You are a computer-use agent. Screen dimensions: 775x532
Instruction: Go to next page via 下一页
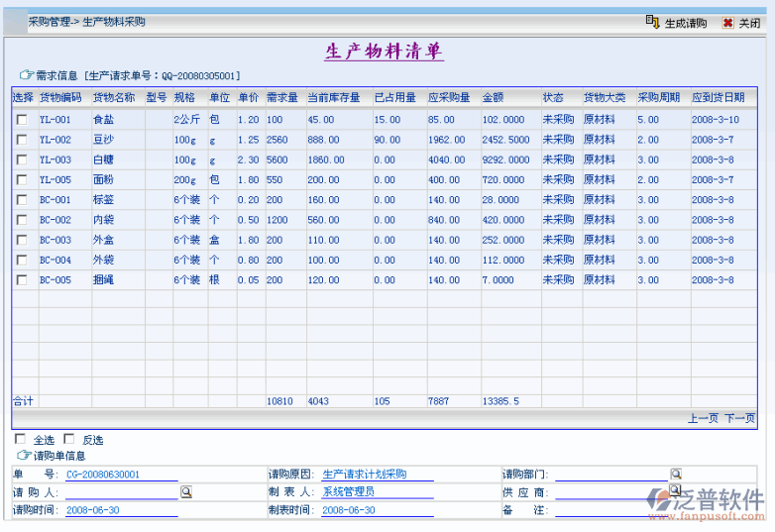(739, 419)
